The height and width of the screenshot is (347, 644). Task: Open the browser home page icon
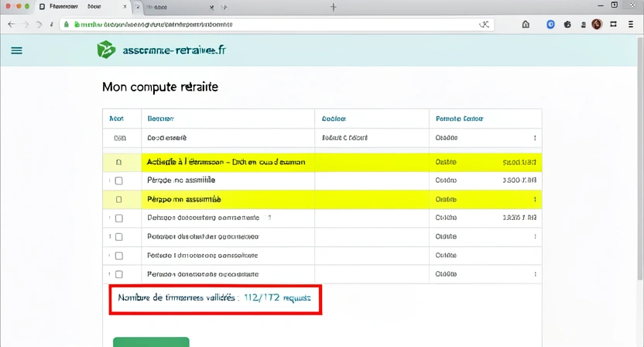pos(526,25)
